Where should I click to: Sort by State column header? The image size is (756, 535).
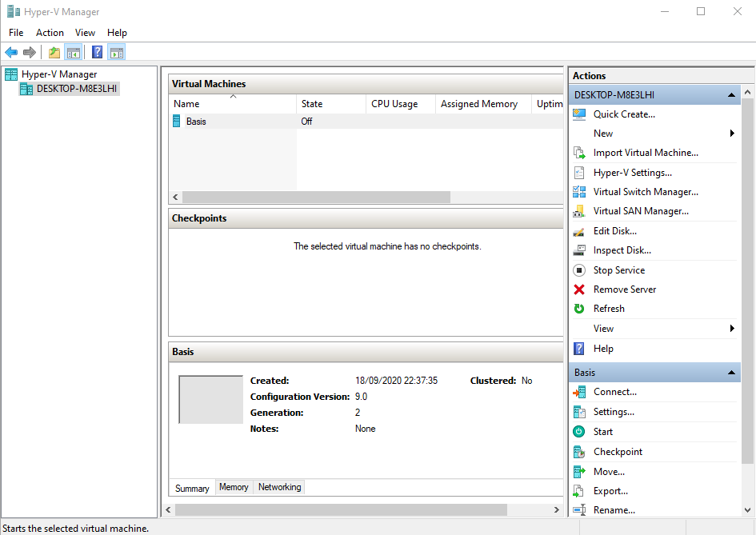tap(331, 104)
